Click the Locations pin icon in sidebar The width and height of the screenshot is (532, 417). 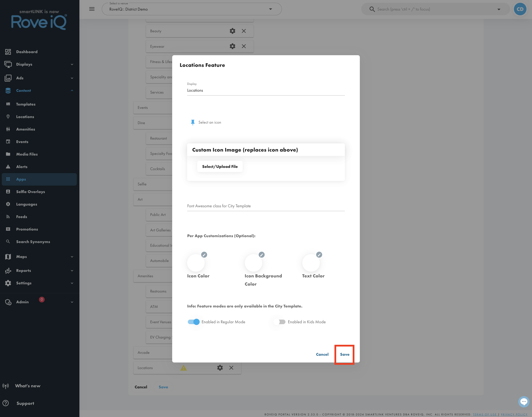tap(8, 116)
